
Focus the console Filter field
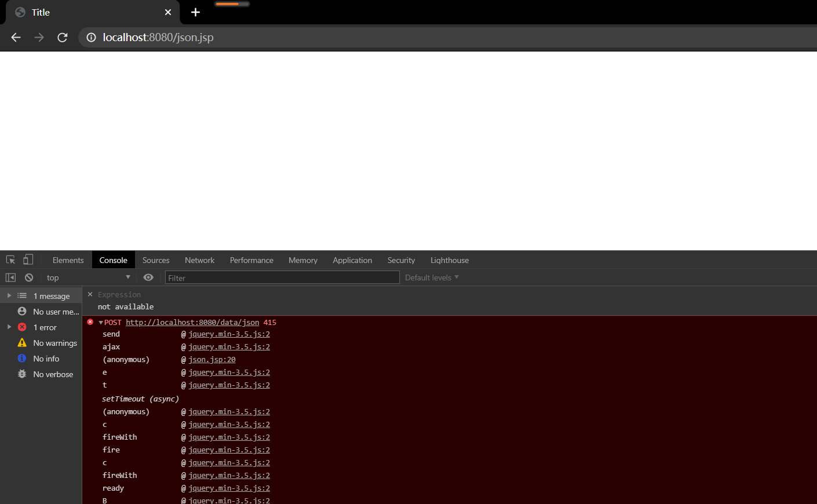[282, 277]
